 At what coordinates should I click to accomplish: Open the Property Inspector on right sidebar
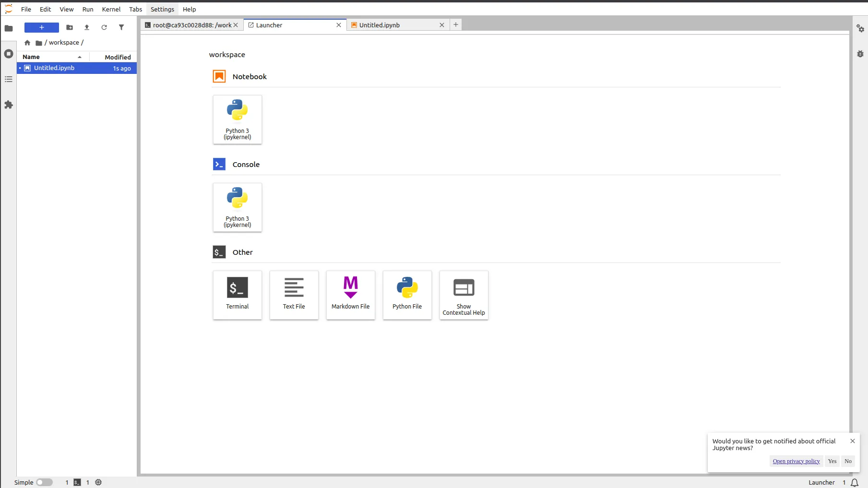[860, 29]
